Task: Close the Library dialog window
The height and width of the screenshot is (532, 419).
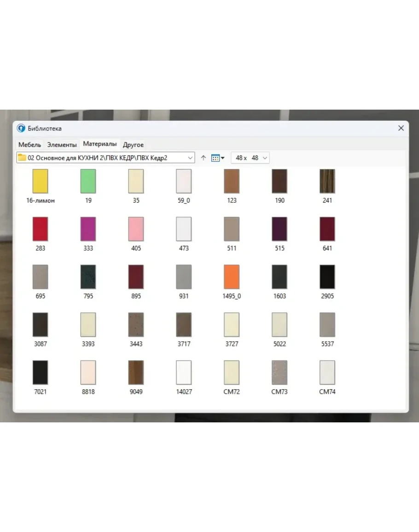Action: [x=401, y=129]
